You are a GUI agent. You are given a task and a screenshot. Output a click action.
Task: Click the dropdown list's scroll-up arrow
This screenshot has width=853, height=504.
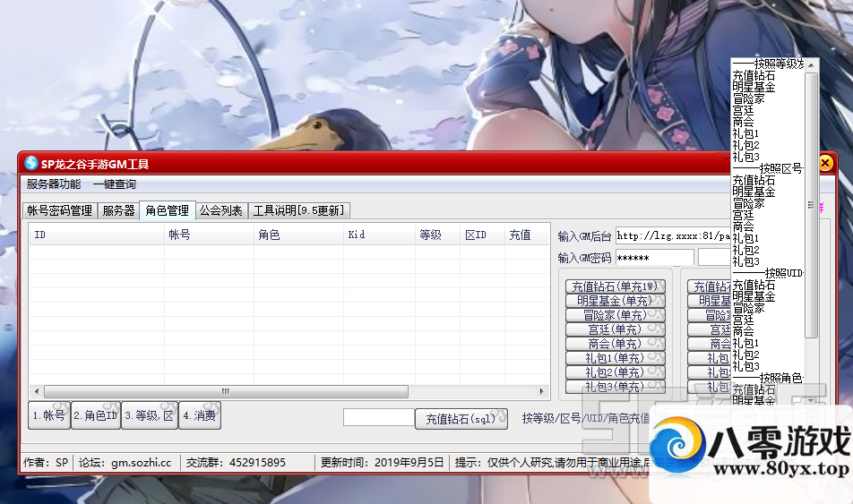(811, 64)
